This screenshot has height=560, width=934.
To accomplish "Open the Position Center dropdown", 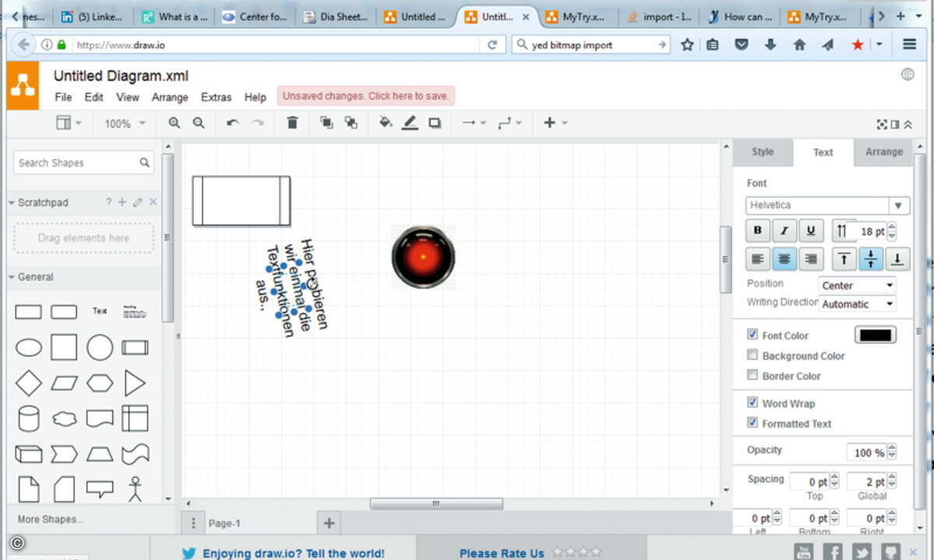I will point(857,285).
